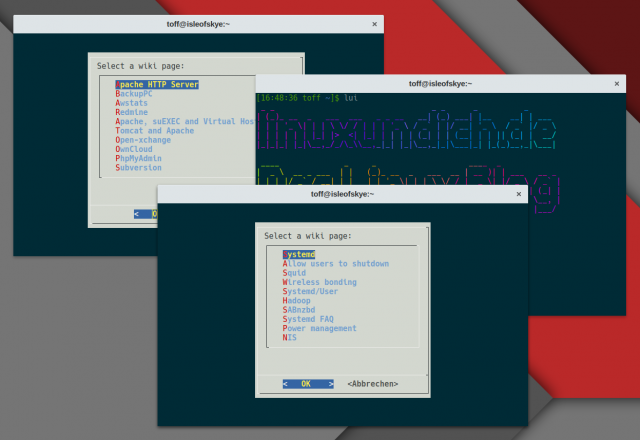Close the front terminal window

pos(519,194)
